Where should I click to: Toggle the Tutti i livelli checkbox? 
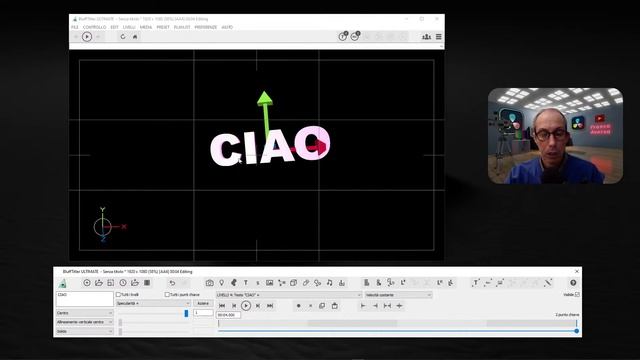coord(118,294)
